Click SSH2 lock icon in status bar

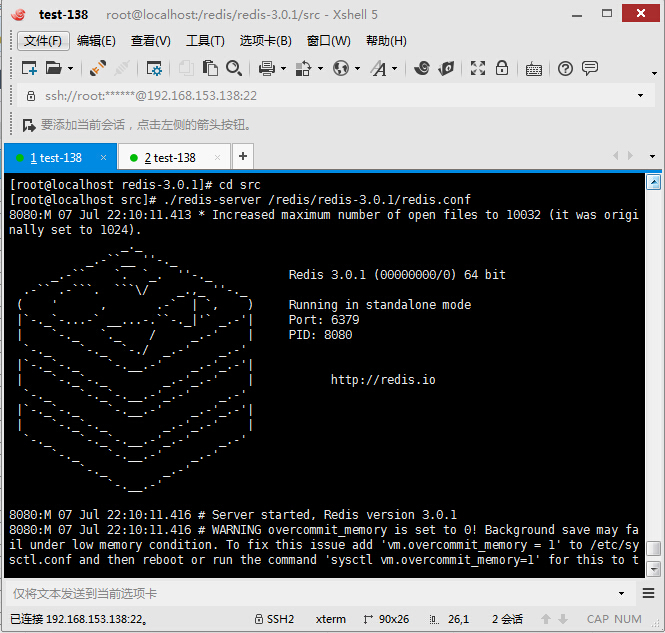click(258, 619)
